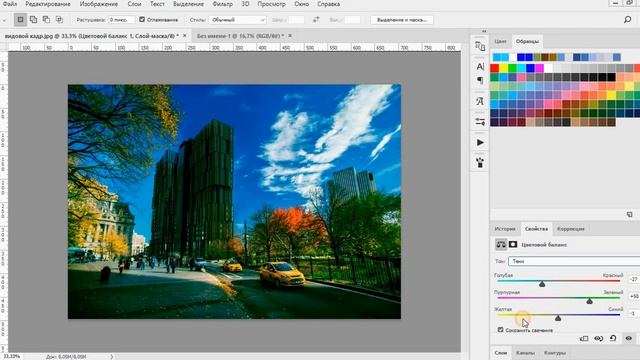Switch to Свойства tab
Viewport: 640px width, 360px height.
click(x=536, y=229)
